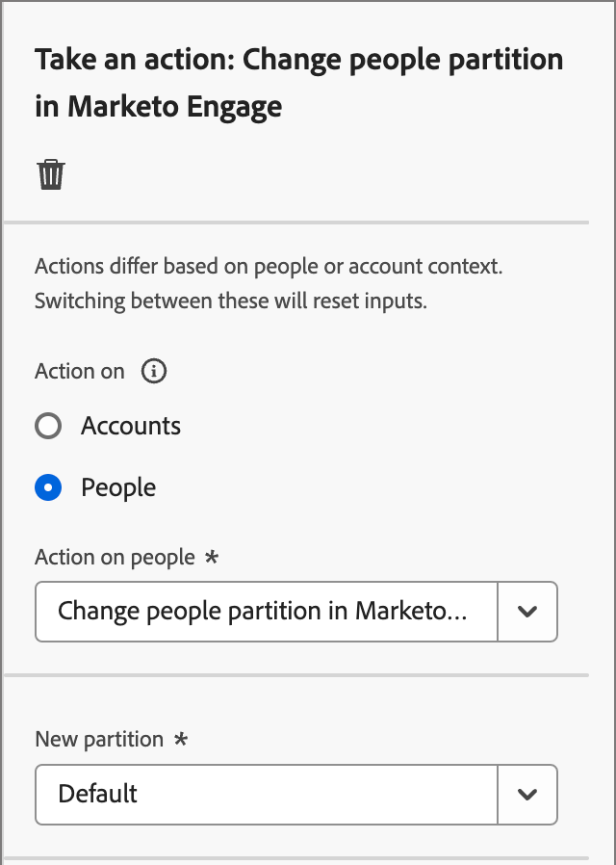
Task: Expand the Action on people dropdown arrow
Action: tap(526, 611)
